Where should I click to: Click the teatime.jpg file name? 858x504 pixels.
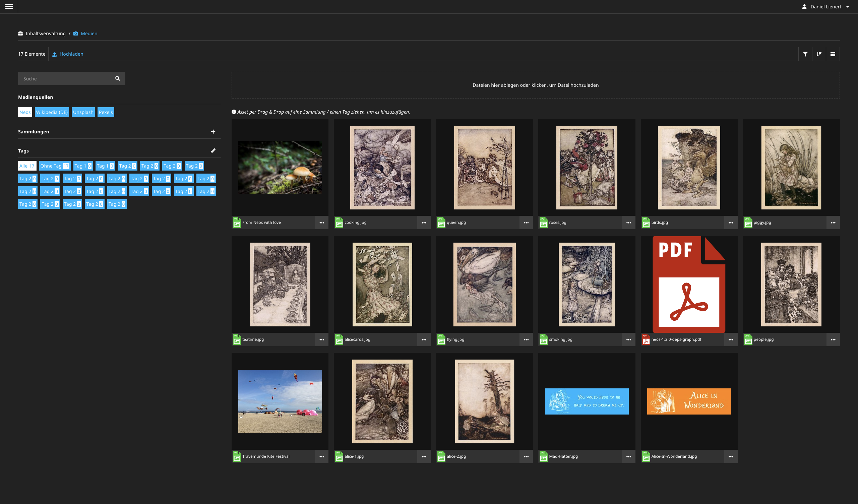click(253, 339)
